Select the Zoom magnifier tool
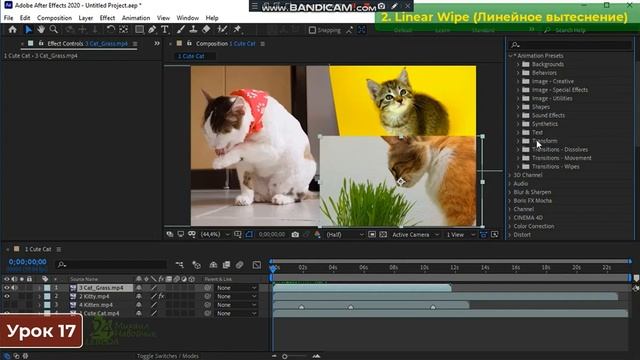The width and height of the screenshot is (640, 360). pyautogui.click(x=53, y=29)
